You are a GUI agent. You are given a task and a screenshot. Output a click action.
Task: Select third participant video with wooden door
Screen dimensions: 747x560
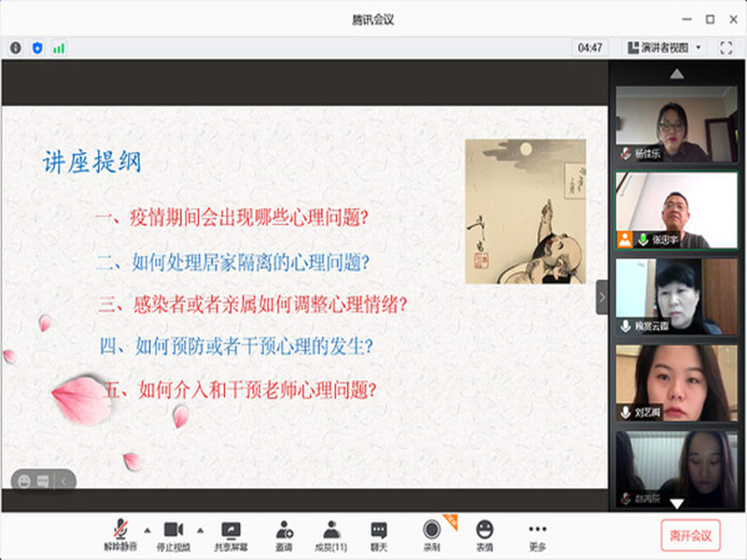676,297
